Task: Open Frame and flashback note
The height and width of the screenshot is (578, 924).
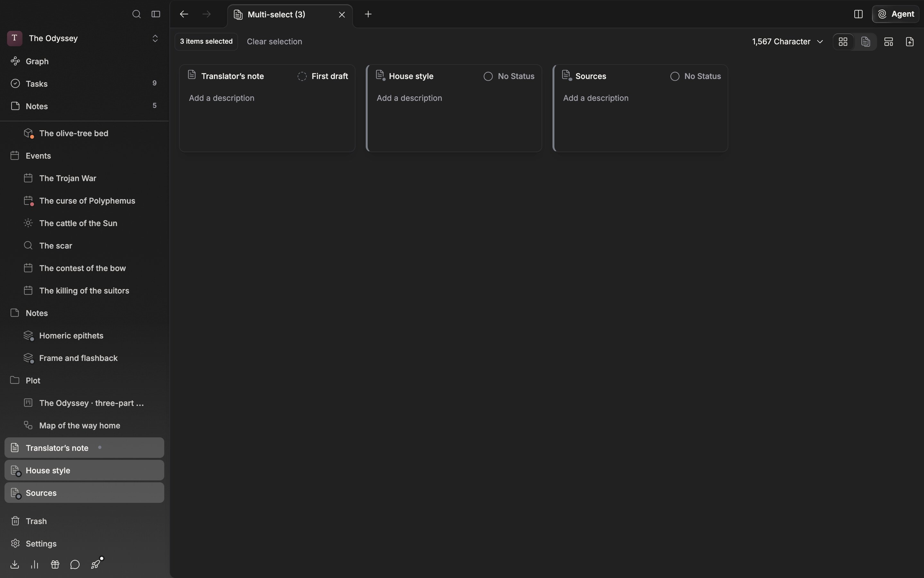Action: [84, 358]
